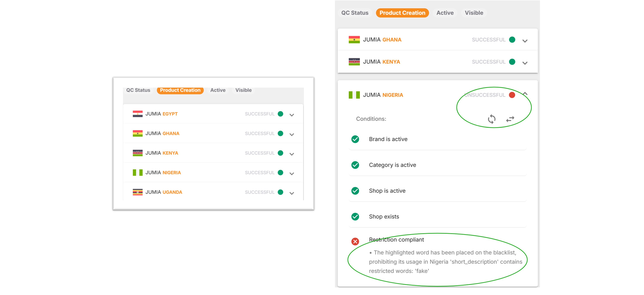The image size is (644, 295).
Task: Click the JUMIA UGANDA label
Action: [164, 192]
